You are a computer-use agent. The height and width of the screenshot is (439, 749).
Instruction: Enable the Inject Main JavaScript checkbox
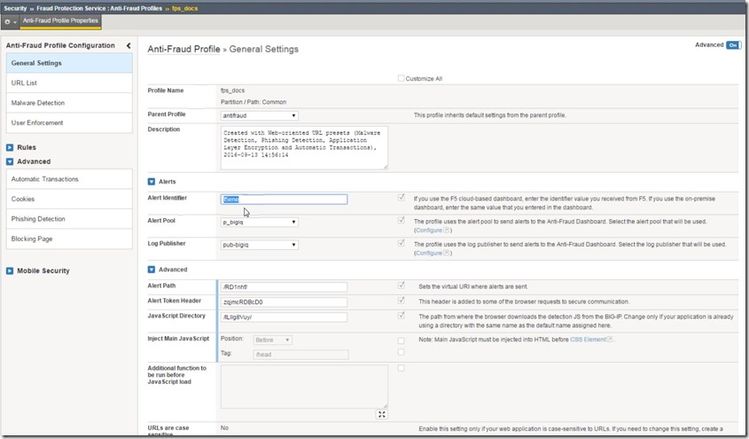click(x=401, y=340)
